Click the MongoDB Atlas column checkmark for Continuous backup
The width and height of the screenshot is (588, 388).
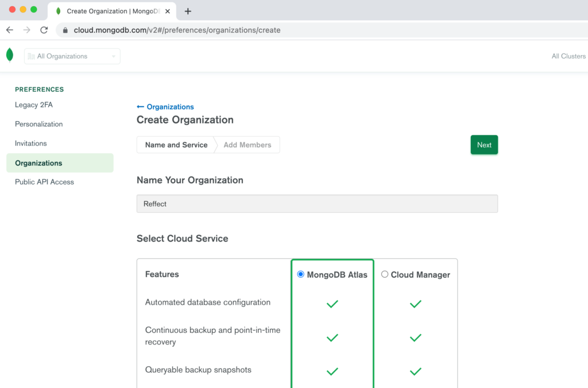(332, 337)
